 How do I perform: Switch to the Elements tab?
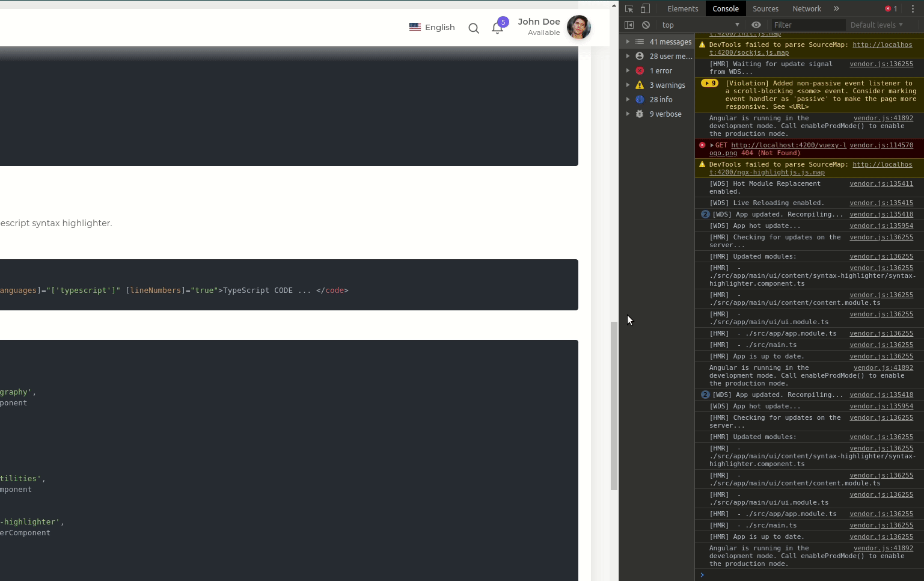point(682,8)
